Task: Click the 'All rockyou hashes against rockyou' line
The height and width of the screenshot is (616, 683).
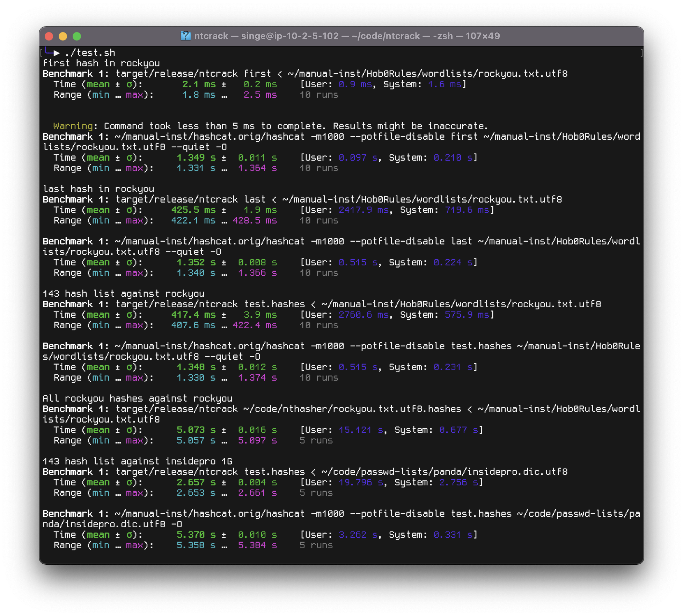Action: coord(137,398)
